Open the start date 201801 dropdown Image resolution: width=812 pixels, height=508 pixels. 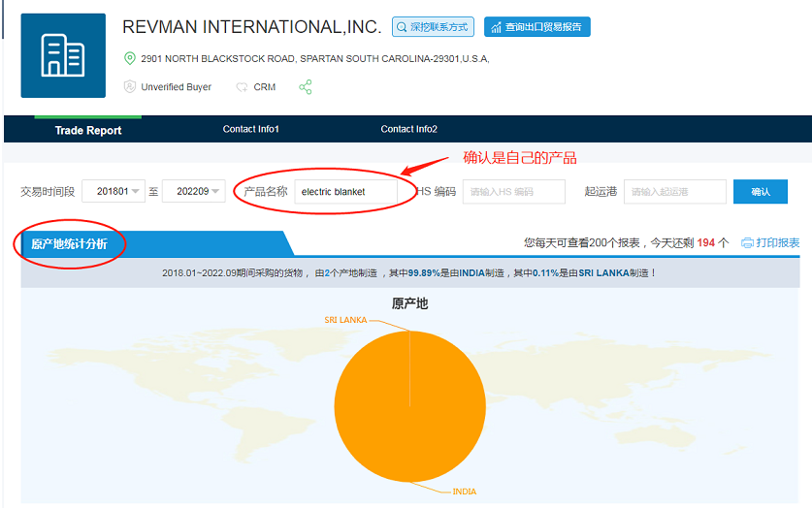click(114, 191)
